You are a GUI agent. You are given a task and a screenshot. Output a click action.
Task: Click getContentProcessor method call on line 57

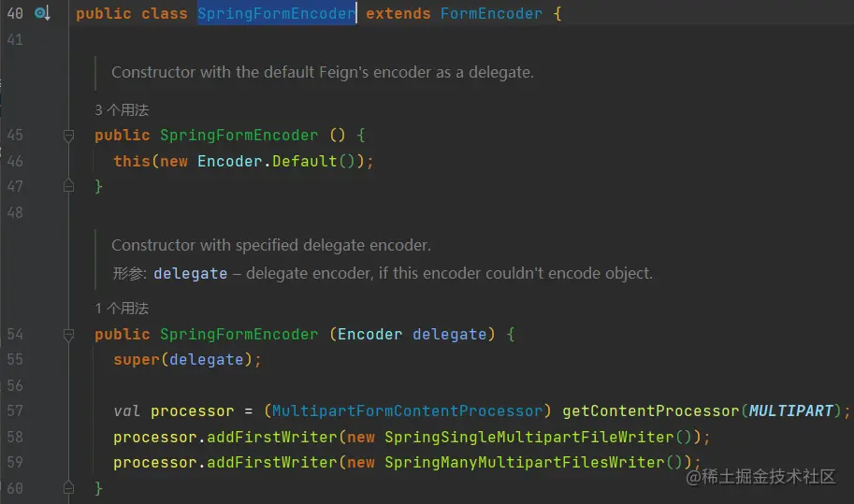point(651,410)
